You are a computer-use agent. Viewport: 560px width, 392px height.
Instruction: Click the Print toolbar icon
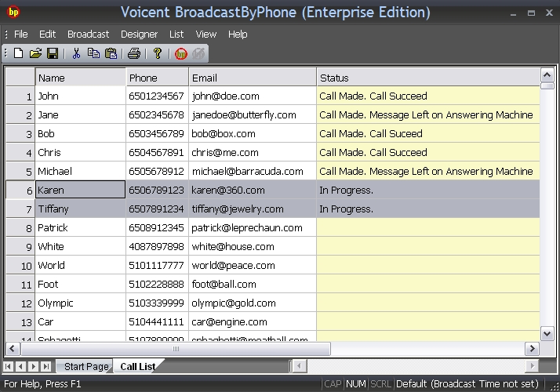(134, 53)
